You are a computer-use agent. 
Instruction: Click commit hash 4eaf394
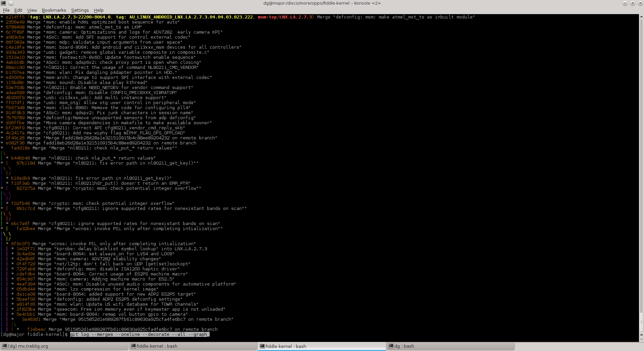tap(26, 284)
